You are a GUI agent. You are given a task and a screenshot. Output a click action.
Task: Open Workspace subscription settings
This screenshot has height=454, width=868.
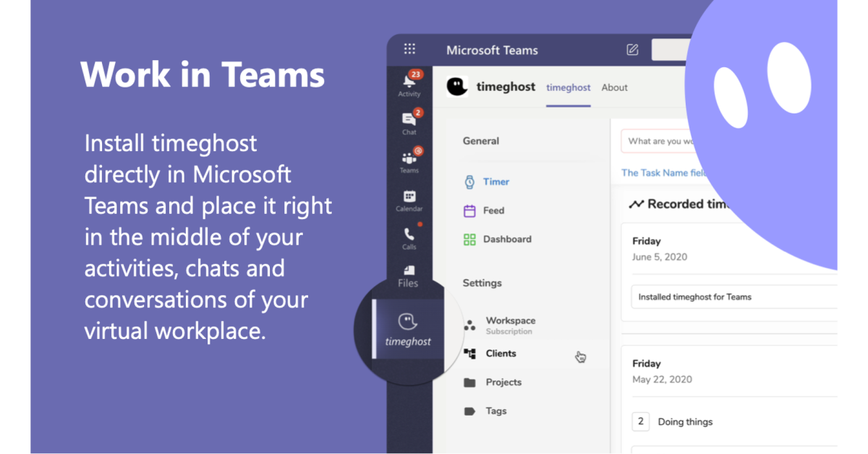pyautogui.click(x=510, y=325)
